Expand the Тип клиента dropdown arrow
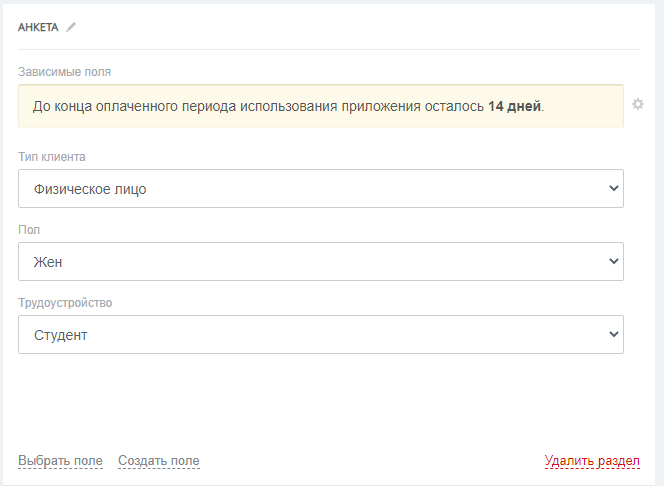 613,188
